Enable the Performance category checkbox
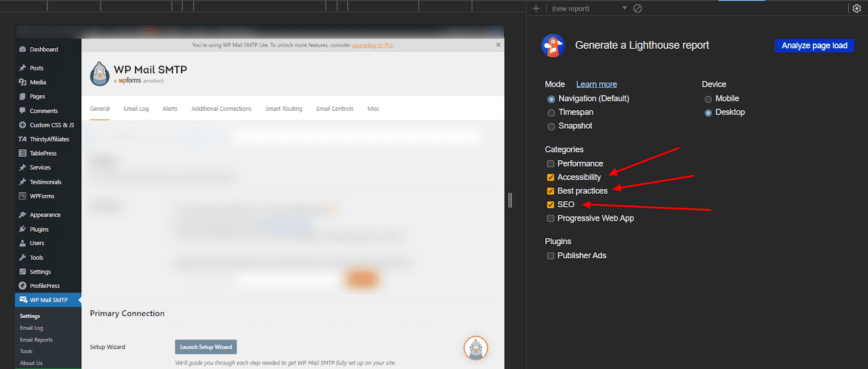This screenshot has height=369, width=868. tap(551, 164)
